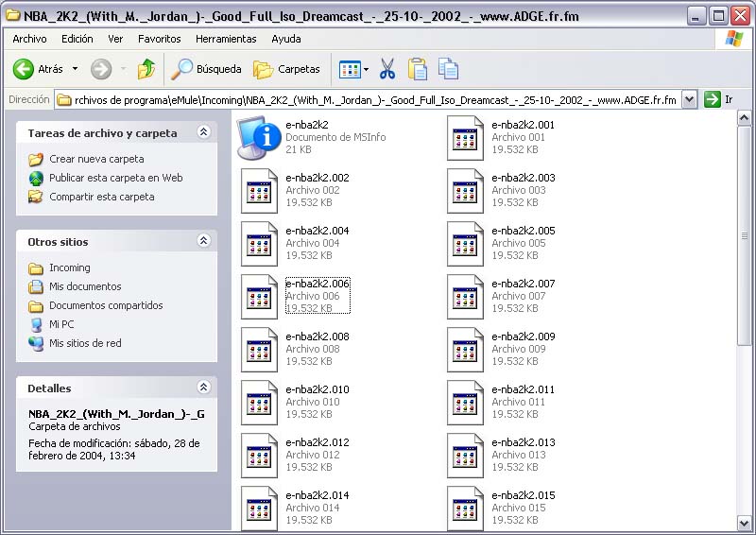Select the e-nba2k2.012 file icon
The image size is (756, 535).
pos(259,456)
